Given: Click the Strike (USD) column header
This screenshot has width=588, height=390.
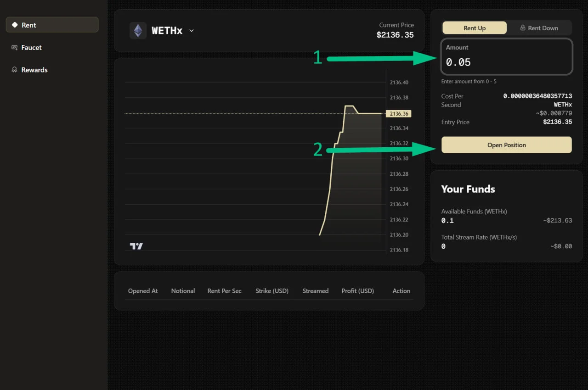Looking at the screenshot, I should 272,291.
